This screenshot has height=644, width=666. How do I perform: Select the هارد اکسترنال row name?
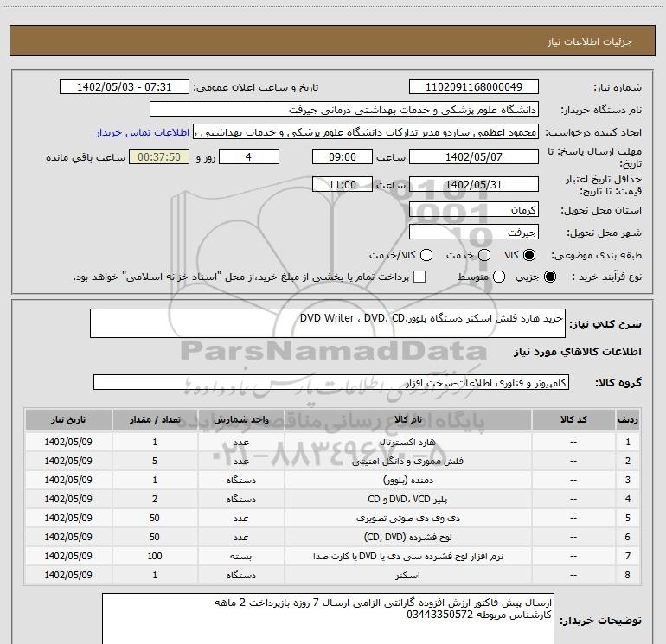pos(407,442)
